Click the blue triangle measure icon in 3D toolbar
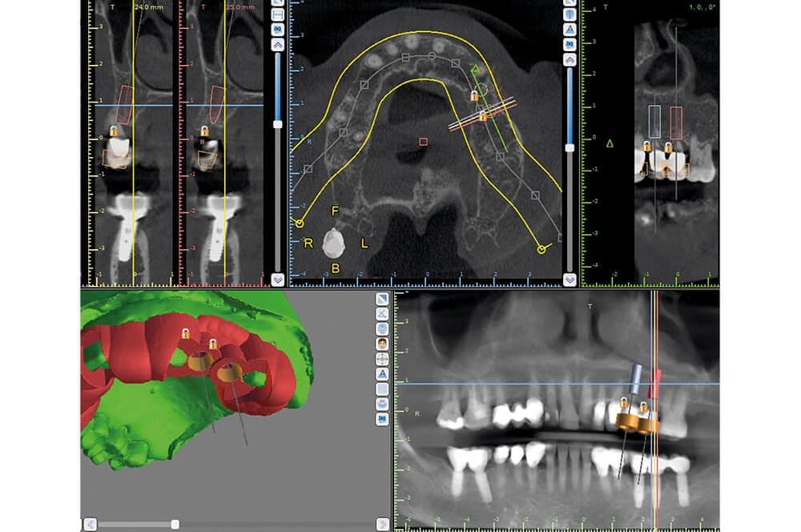Viewport: 801px width, 532px height. coord(382,374)
